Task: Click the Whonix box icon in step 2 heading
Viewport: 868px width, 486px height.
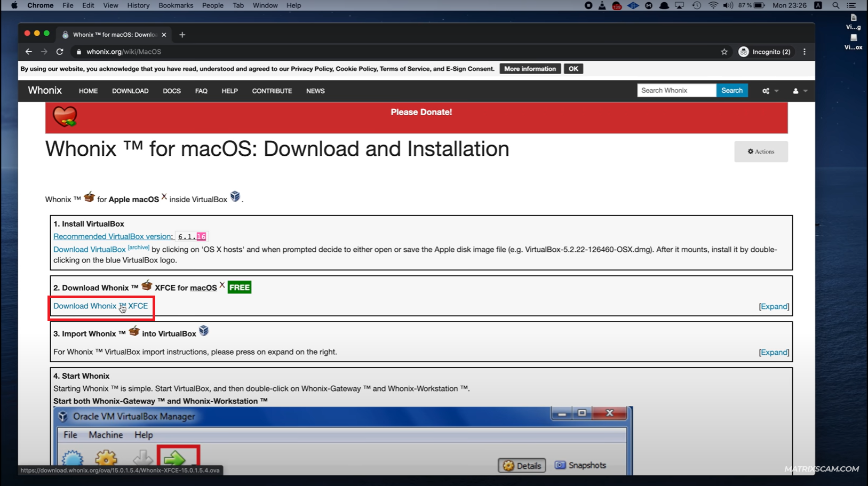Action: [147, 285]
